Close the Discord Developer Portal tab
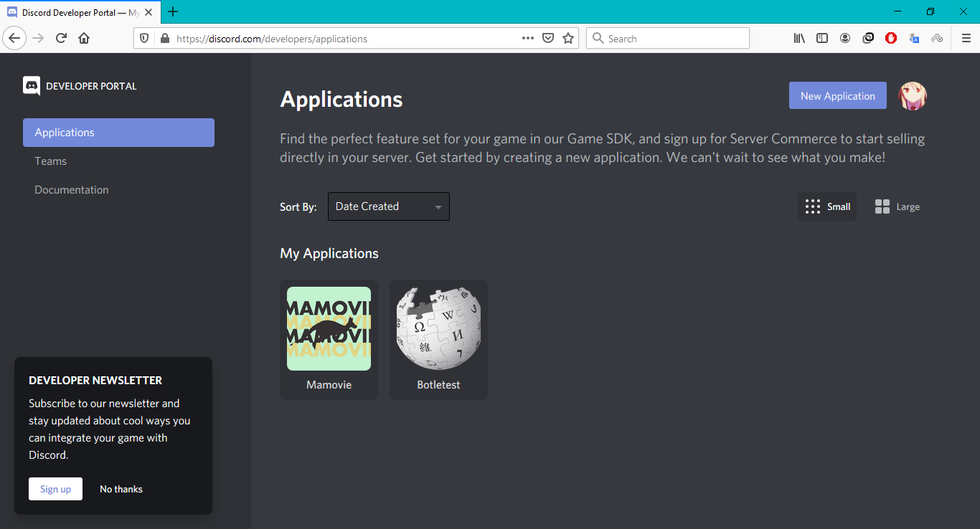The width and height of the screenshot is (980, 529). 149,13
